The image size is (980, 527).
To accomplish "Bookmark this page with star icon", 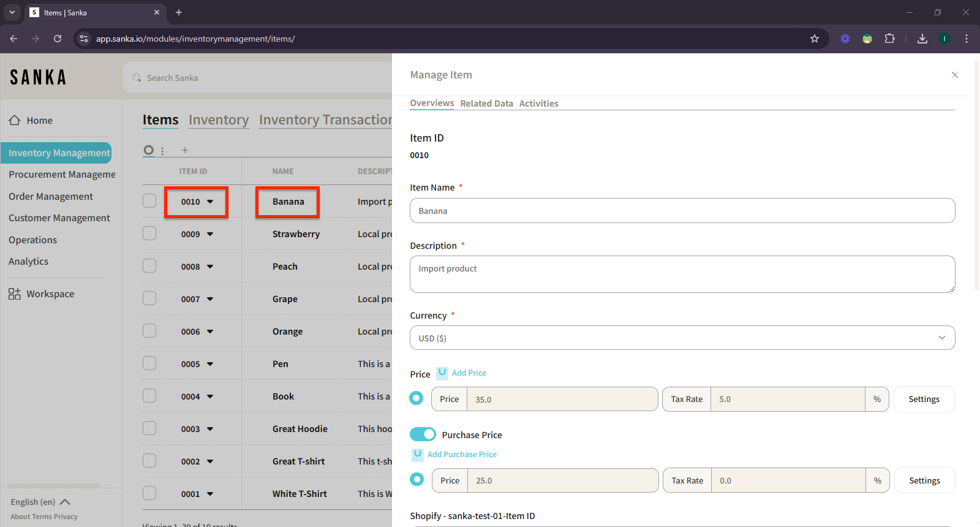I will [x=814, y=39].
